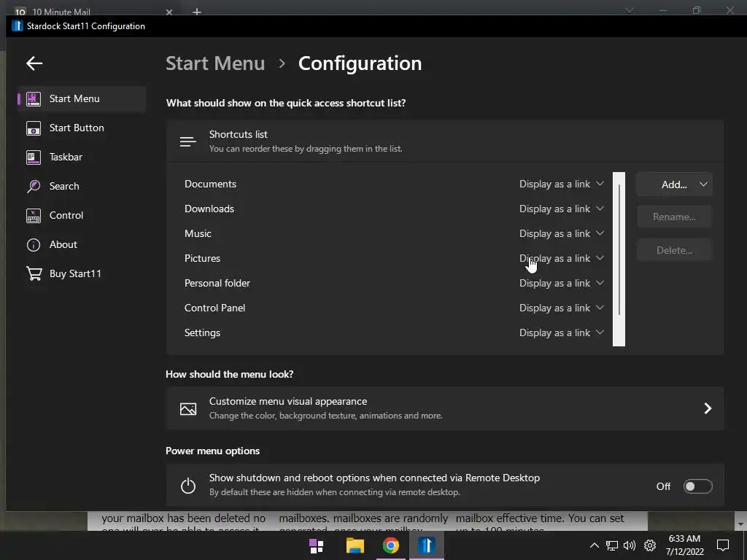Click the Taskbar sidebar icon
This screenshot has height=560, width=747.
point(34,157)
